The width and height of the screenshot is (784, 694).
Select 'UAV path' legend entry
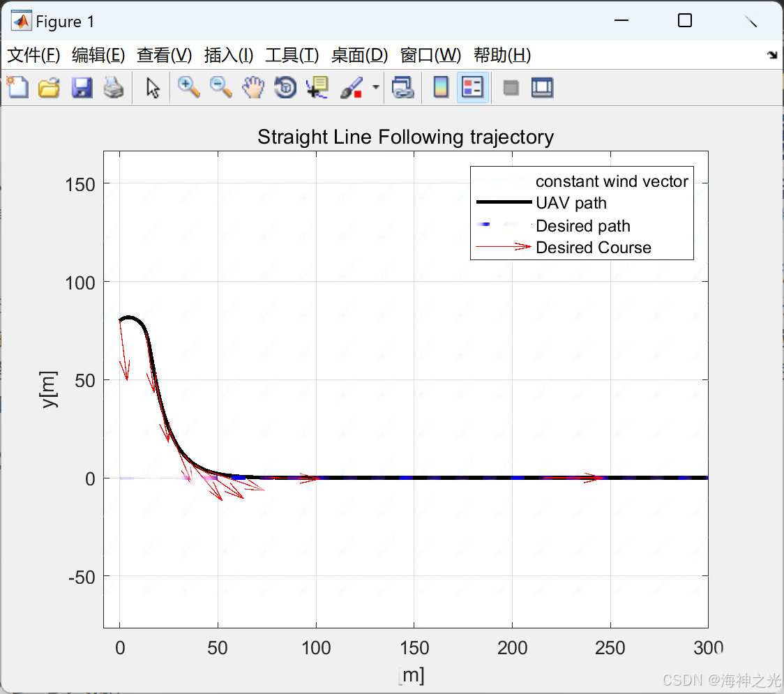click(571, 203)
